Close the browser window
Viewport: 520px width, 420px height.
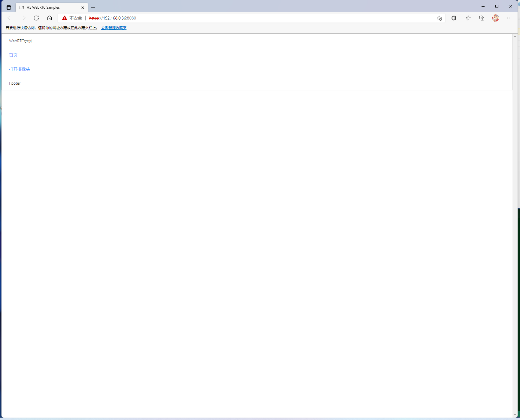click(x=511, y=6)
